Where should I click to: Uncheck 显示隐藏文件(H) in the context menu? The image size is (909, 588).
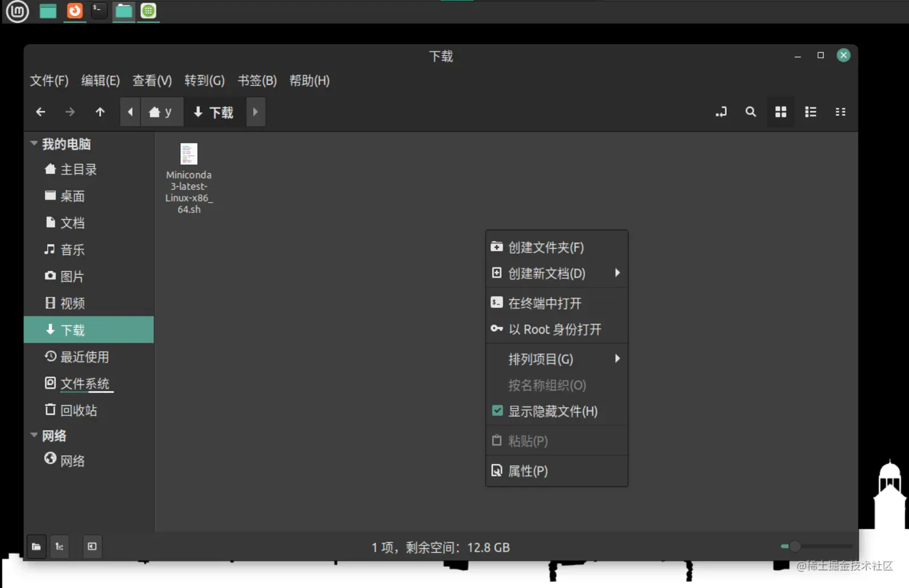tap(553, 411)
